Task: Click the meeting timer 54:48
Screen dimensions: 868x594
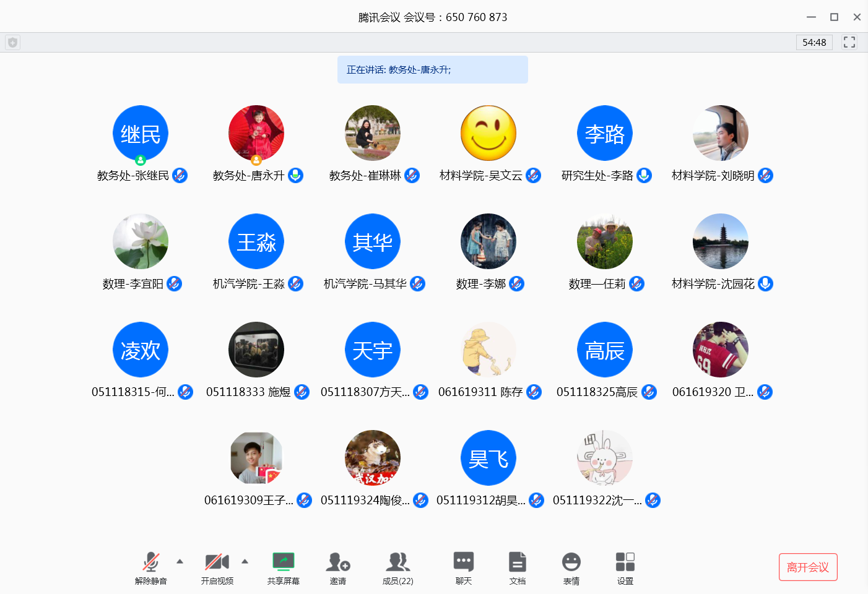Action: [x=814, y=43]
